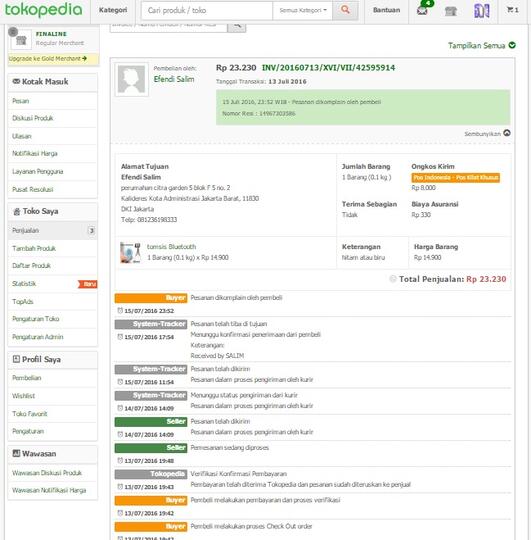Click the Toko Saya header icon

tap(17, 211)
